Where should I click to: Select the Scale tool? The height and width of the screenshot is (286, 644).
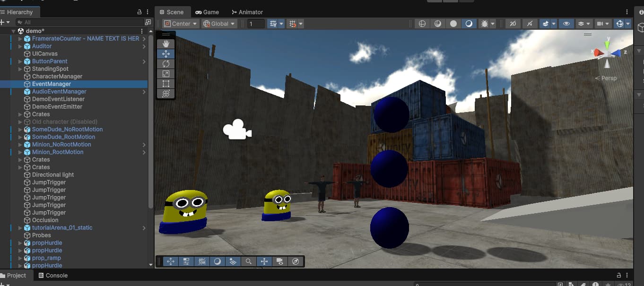(165, 74)
